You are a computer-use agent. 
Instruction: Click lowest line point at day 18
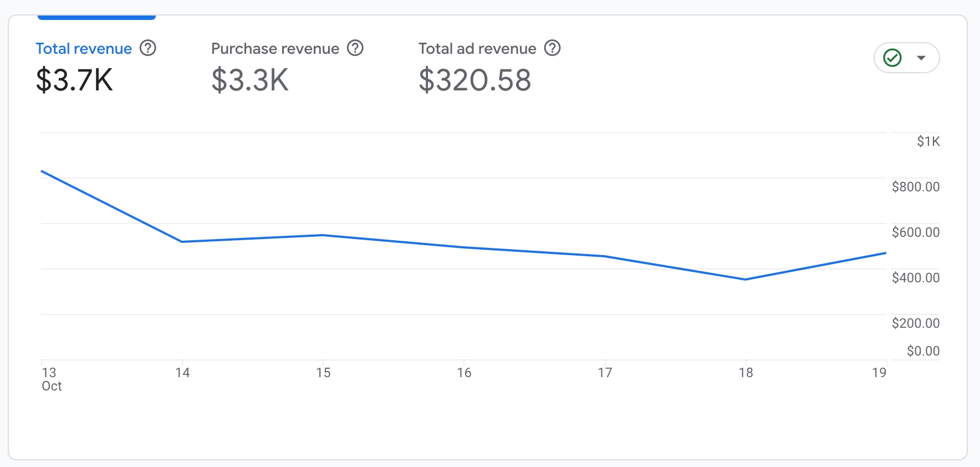[x=746, y=280]
